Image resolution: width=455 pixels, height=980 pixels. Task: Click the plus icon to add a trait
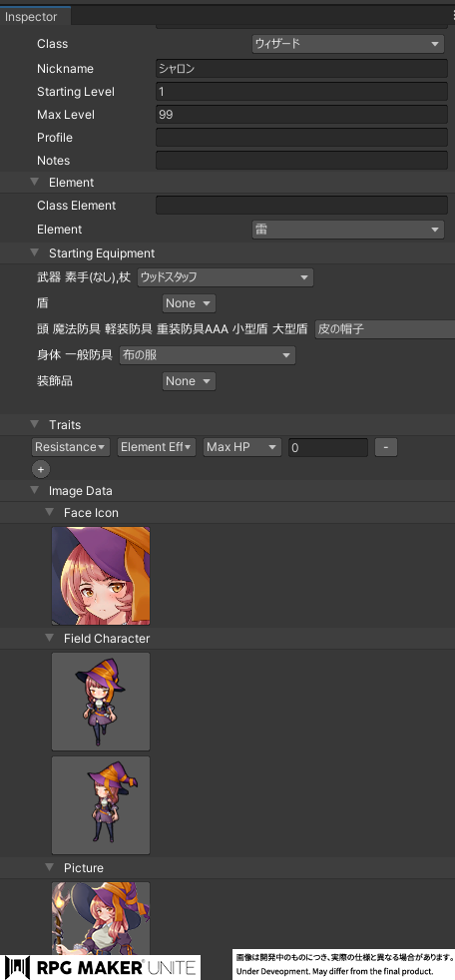tap(41, 469)
